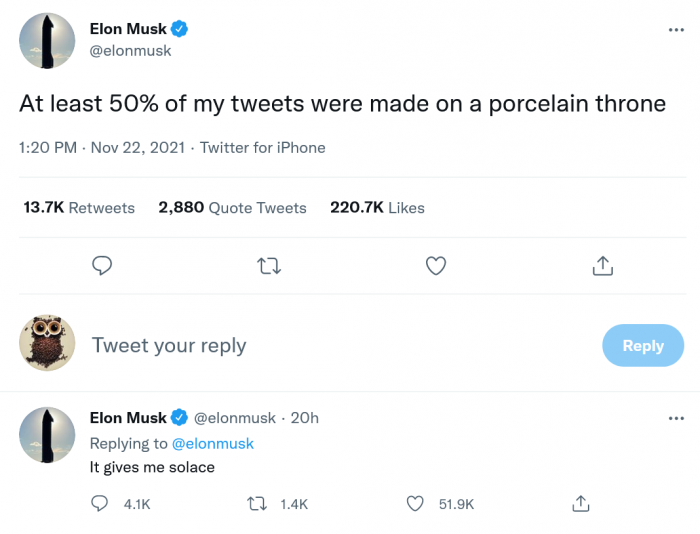
Task: View the 13.7K Retweets list
Action: pos(79,207)
